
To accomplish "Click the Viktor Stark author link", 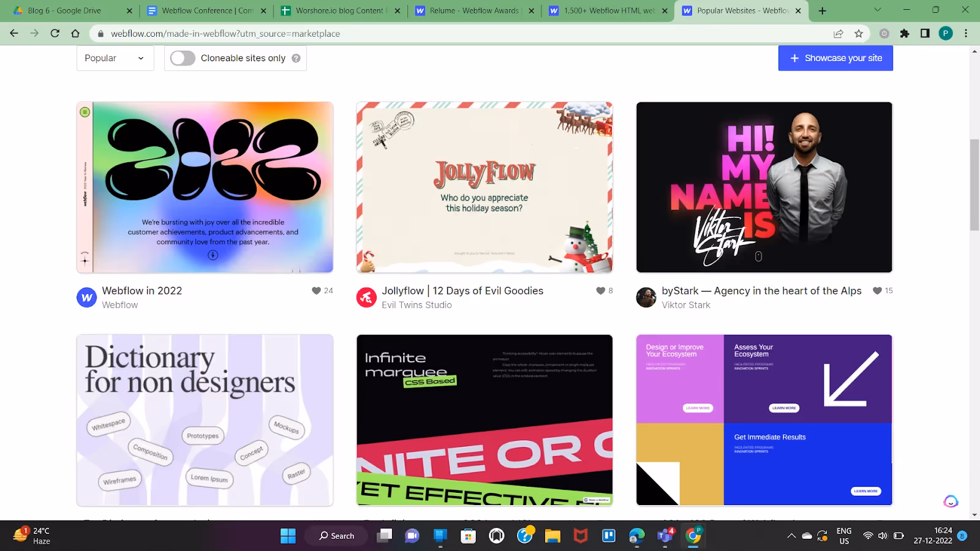I will 686,305.
